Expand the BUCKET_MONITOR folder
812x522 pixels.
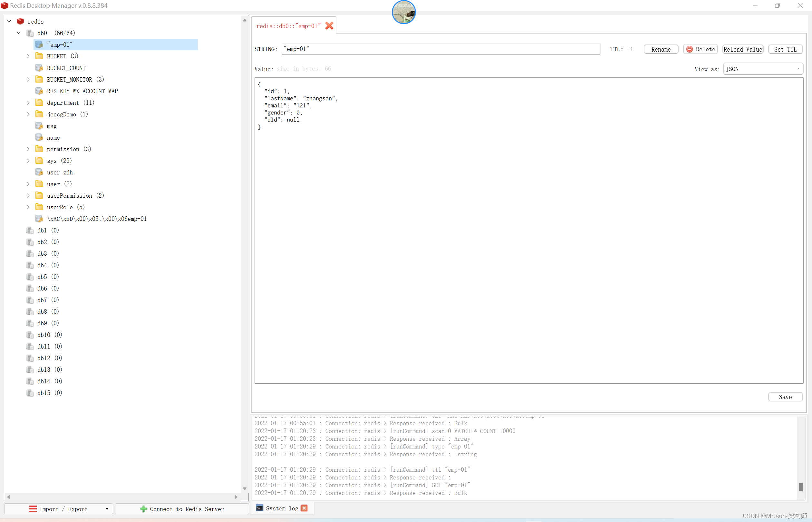click(x=28, y=79)
